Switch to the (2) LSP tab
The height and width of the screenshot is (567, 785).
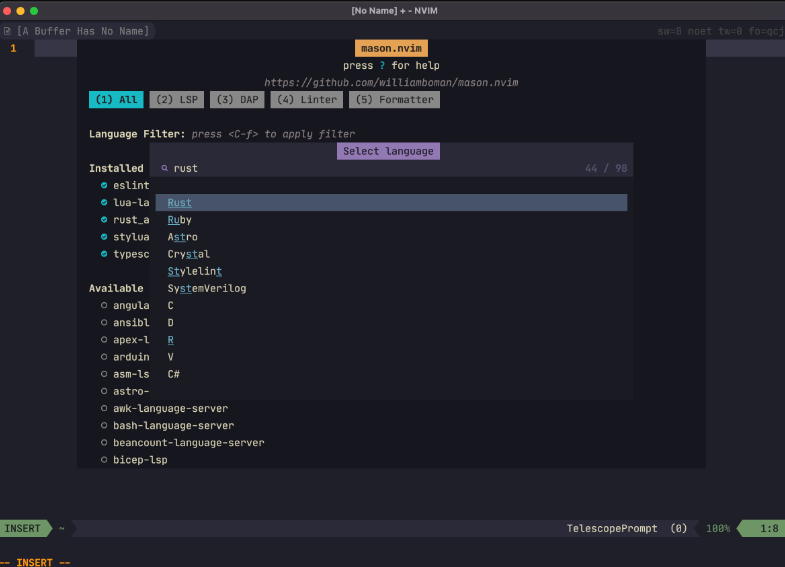tap(176, 100)
